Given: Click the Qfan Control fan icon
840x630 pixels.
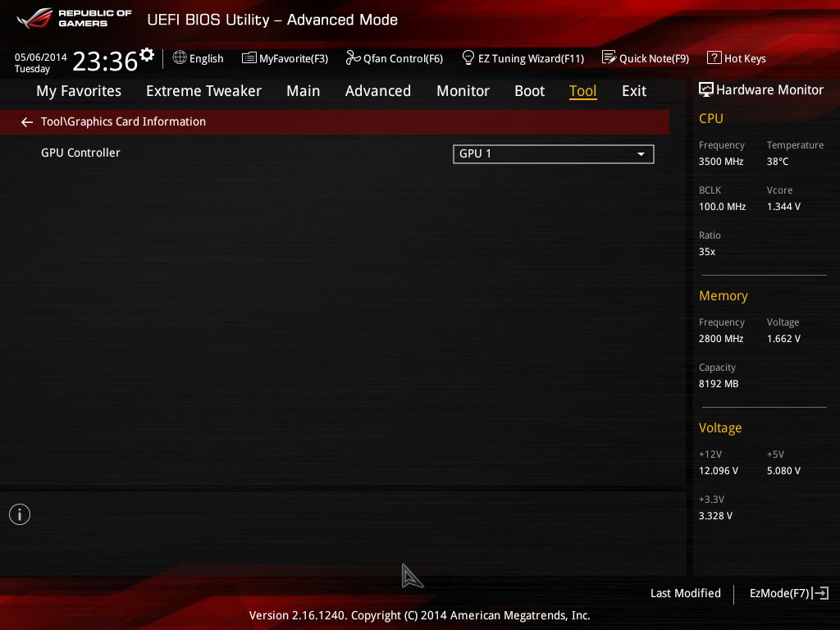Looking at the screenshot, I should (353, 57).
